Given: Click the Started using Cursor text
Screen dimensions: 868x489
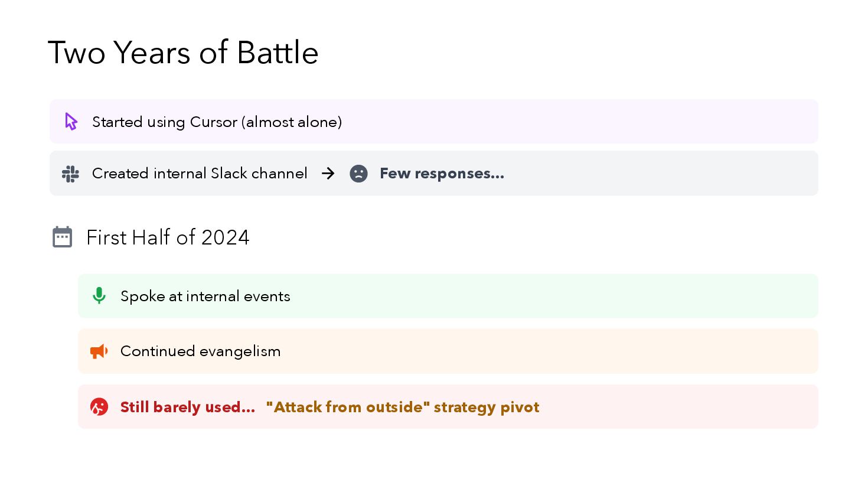Looking at the screenshot, I should point(217,122).
